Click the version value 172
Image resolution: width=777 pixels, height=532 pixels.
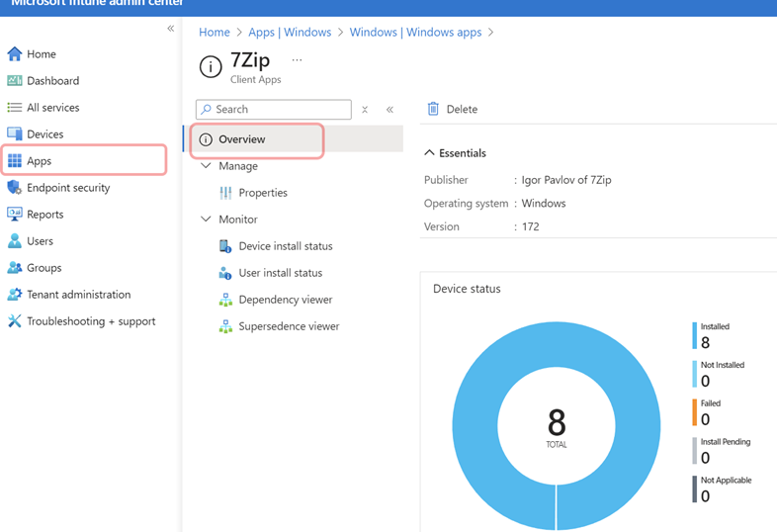[530, 226]
